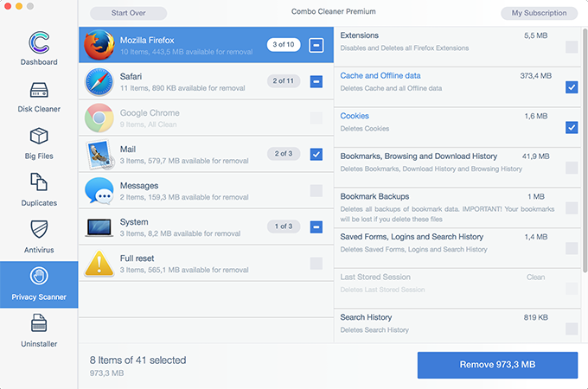
Task: Click the Clean status of Last Stored Session
Action: [x=535, y=277]
